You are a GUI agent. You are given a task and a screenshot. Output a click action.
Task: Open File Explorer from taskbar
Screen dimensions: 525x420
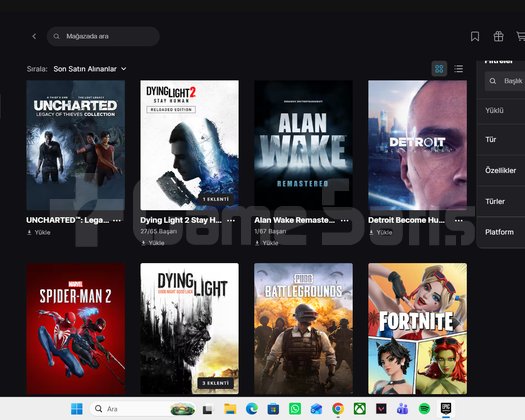pos(230,409)
